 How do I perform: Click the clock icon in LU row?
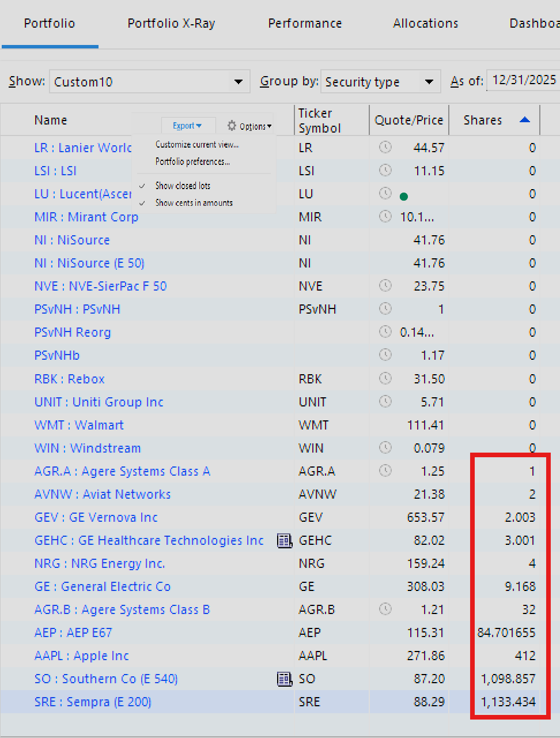(x=385, y=194)
